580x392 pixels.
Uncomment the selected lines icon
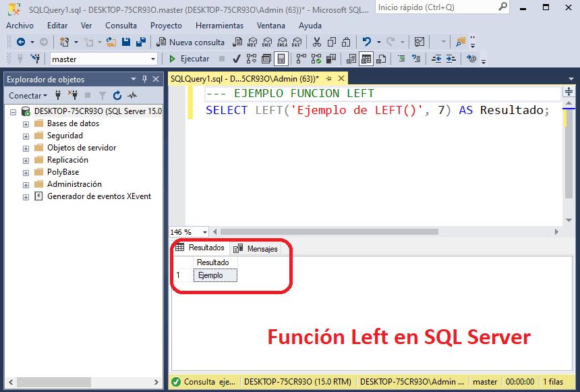click(x=416, y=59)
